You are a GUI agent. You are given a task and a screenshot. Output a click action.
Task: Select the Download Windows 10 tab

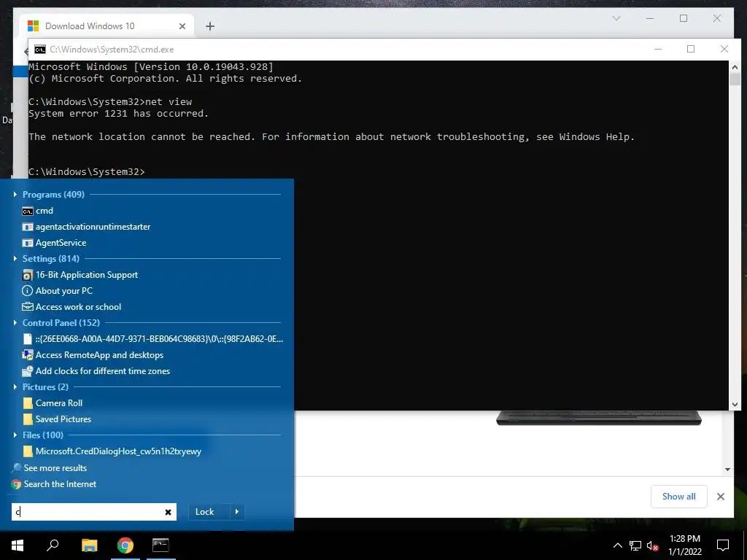[x=106, y=26]
